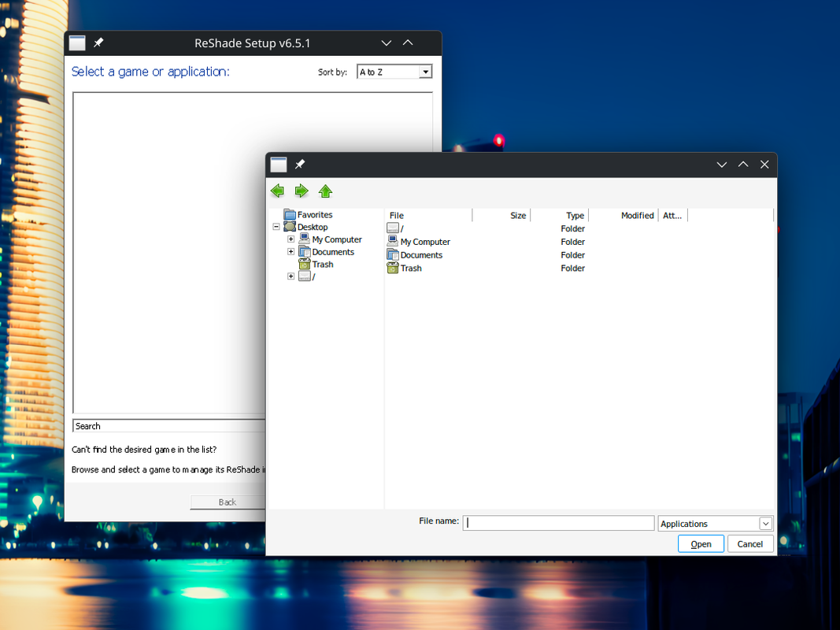840x630 pixels.
Task: Focus the File name input field
Action: 558,523
